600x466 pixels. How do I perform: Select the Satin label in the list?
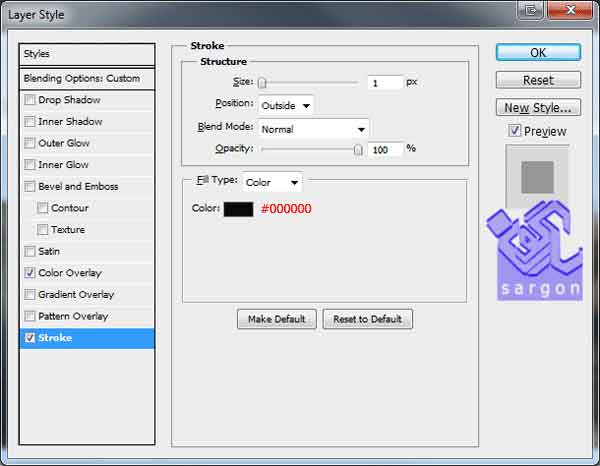pyautogui.click(x=49, y=251)
